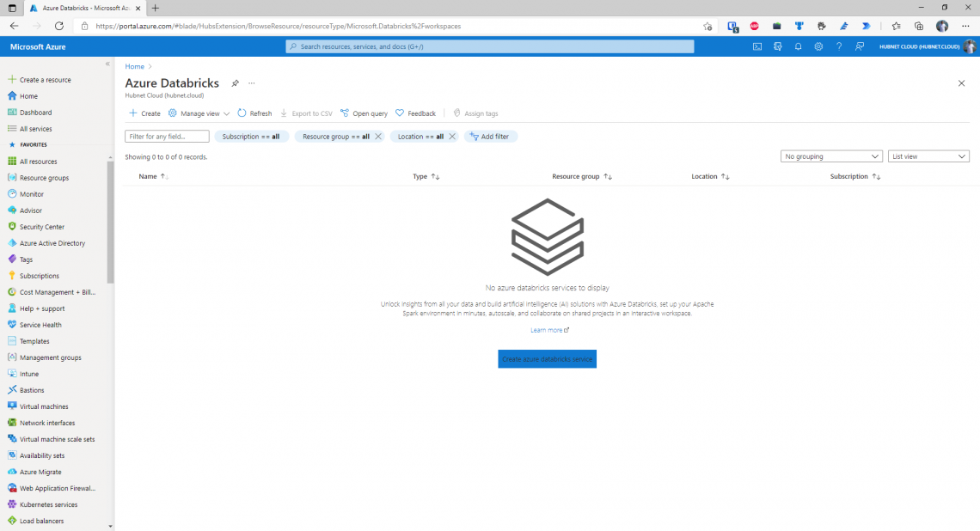The image size is (980, 531).
Task: Remove the Location filter
Action: coord(452,136)
